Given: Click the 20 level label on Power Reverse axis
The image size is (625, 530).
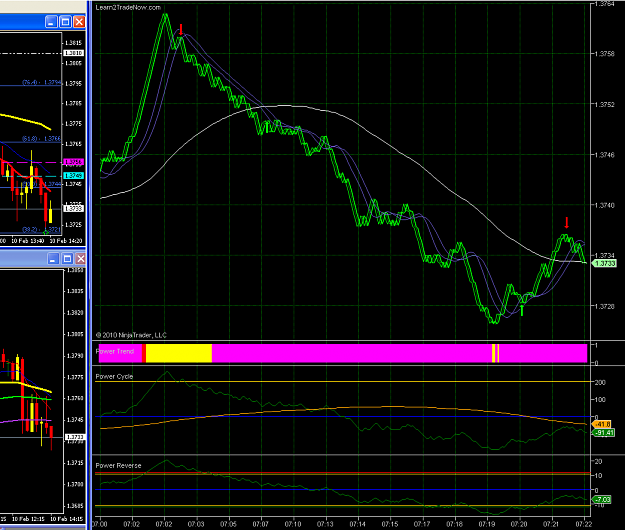Looking at the screenshot, I should 598,461.
